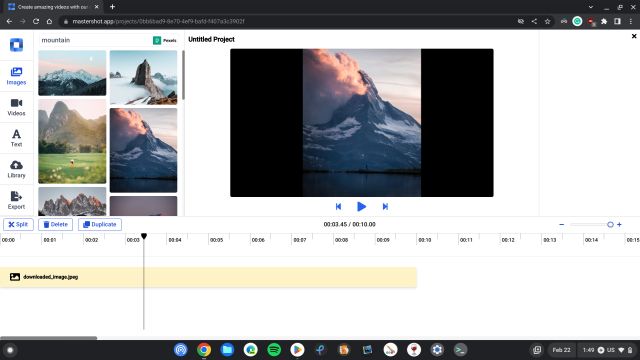Open the system tray clock area

[607, 350]
